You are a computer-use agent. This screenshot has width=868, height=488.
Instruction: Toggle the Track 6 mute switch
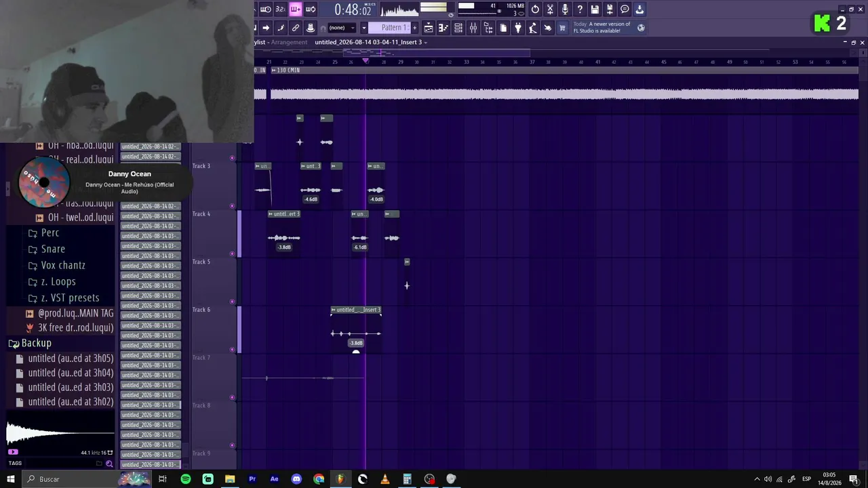[x=233, y=350]
